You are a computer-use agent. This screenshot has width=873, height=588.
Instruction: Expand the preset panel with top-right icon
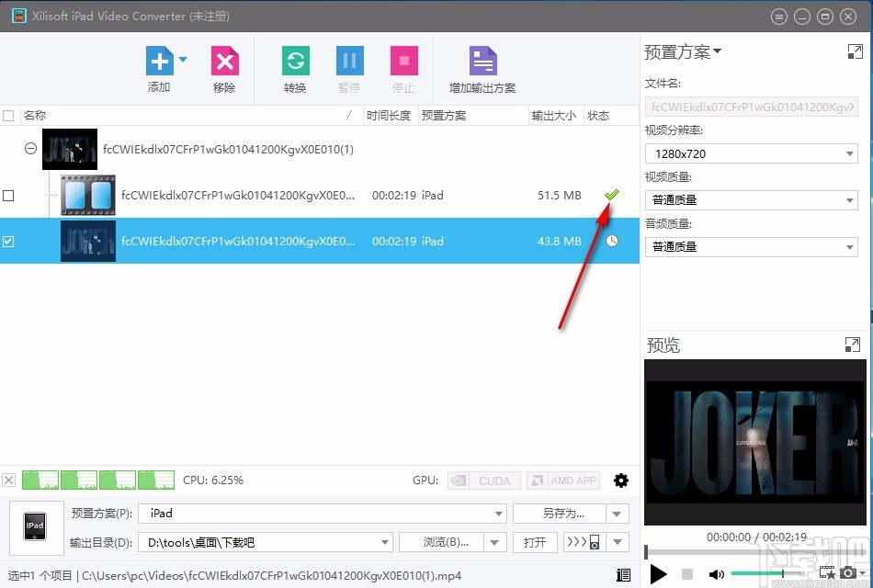[x=855, y=51]
